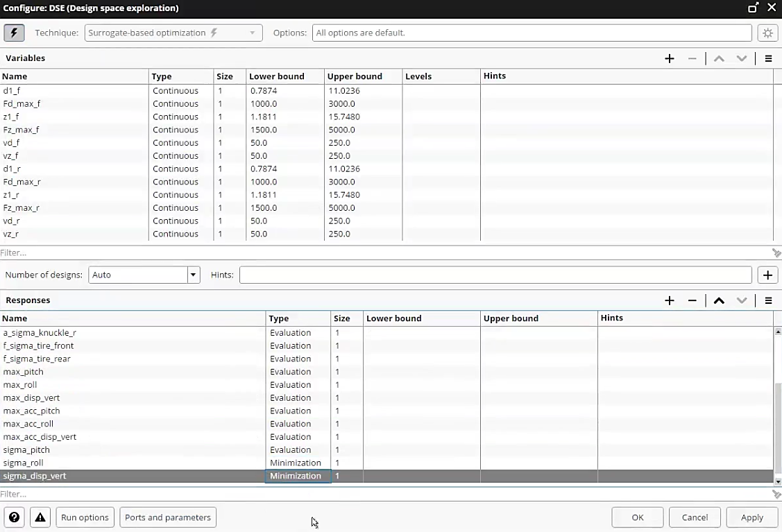Select the z1_f variable row
The image size is (782, 532).
pyautogui.click(x=386, y=117)
